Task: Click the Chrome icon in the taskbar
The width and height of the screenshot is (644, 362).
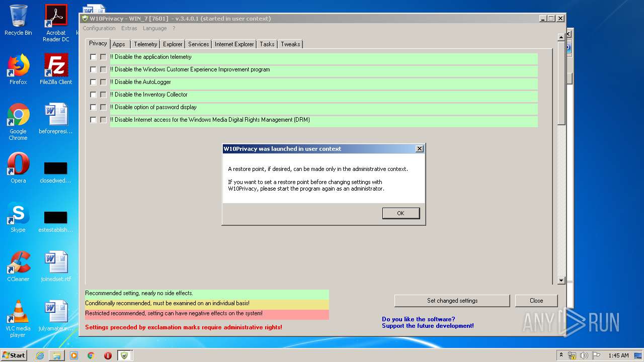Action: [91, 355]
